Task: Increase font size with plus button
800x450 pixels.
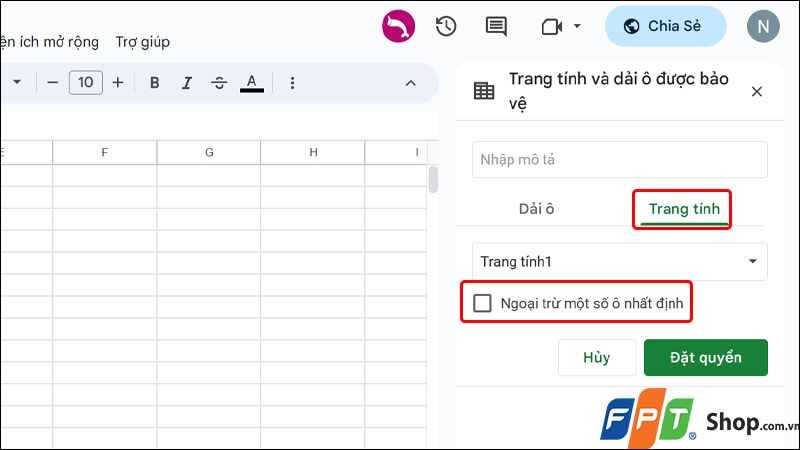Action: click(118, 83)
